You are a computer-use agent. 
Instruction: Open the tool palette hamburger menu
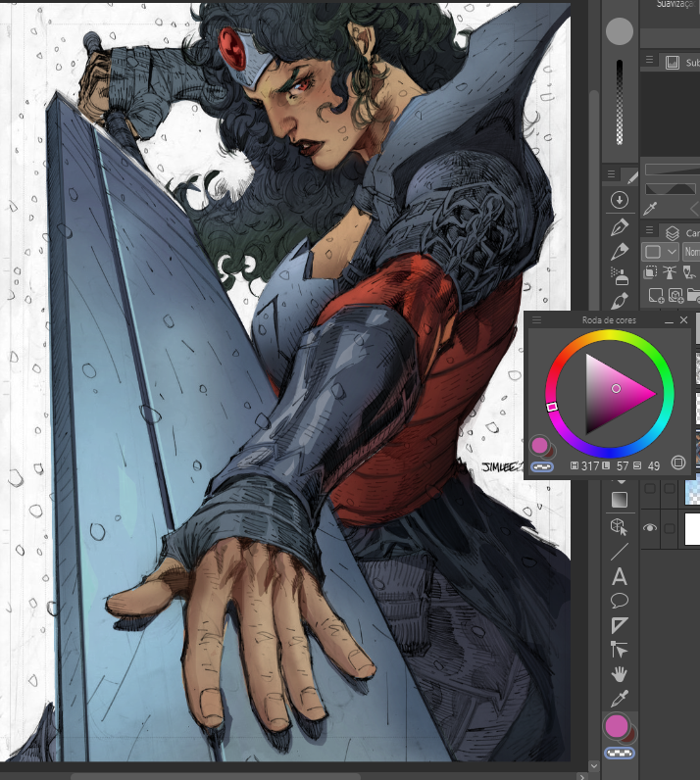(x=611, y=174)
